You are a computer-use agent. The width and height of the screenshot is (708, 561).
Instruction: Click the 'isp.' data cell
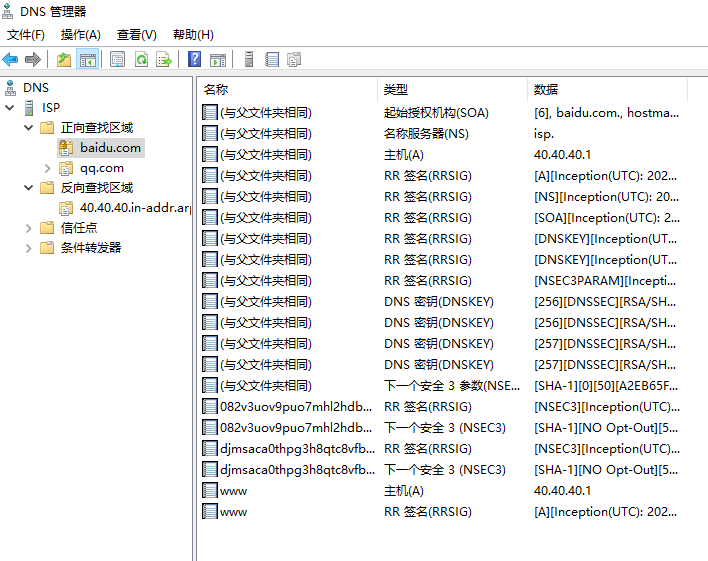click(x=544, y=134)
